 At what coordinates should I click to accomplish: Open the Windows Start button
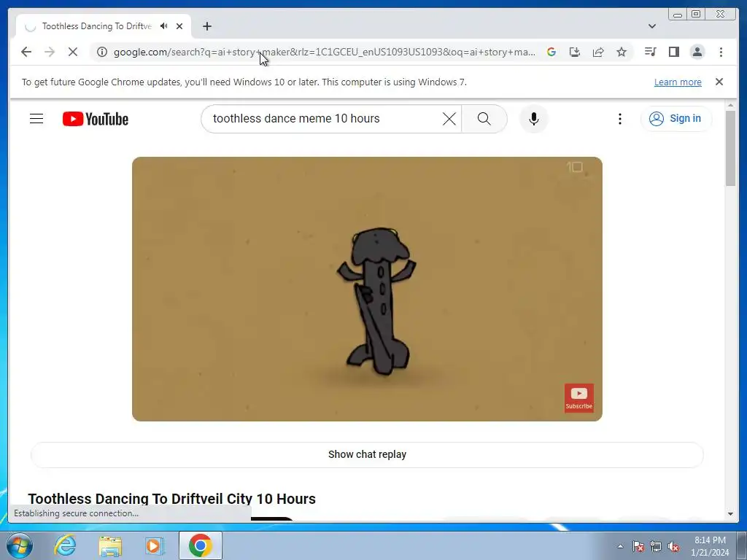[x=18, y=545]
